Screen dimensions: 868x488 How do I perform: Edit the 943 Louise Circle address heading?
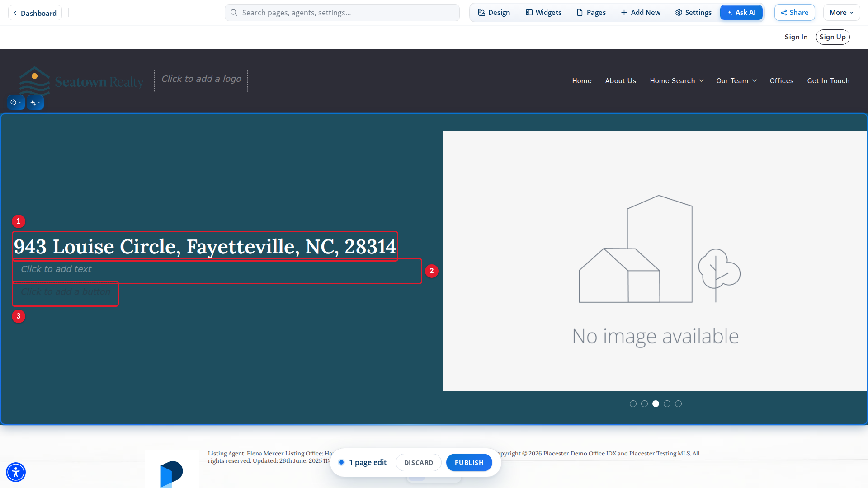coord(205,246)
